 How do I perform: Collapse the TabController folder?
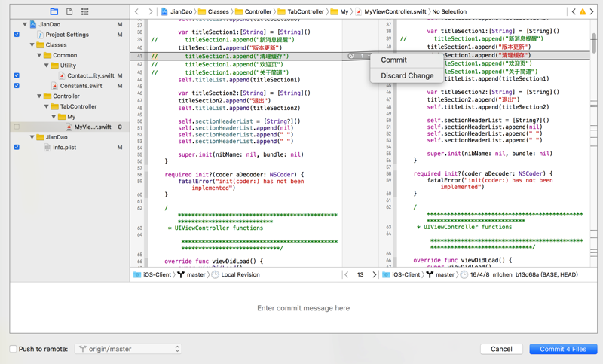(x=47, y=107)
